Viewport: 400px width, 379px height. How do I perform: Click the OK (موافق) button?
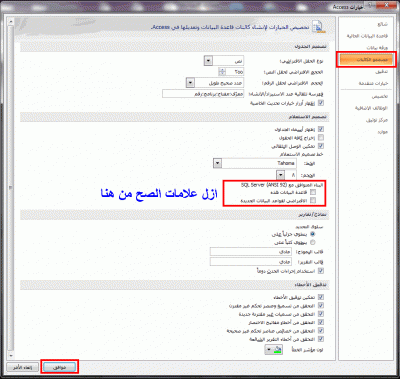(x=59, y=367)
